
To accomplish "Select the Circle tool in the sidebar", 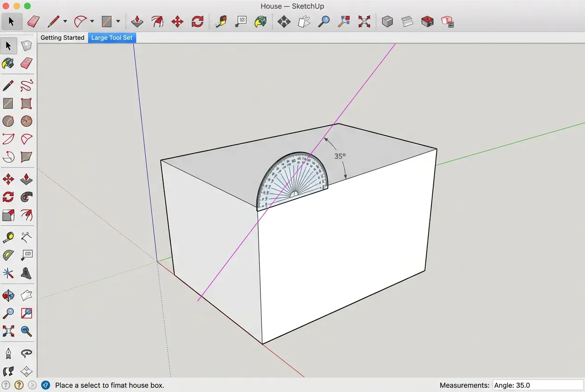I will [8, 121].
